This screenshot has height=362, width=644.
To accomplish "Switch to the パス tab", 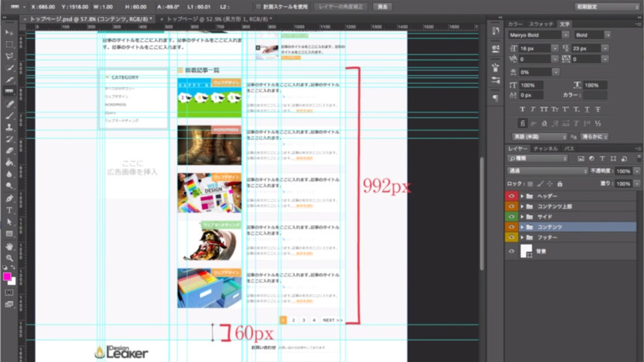I will coord(569,148).
